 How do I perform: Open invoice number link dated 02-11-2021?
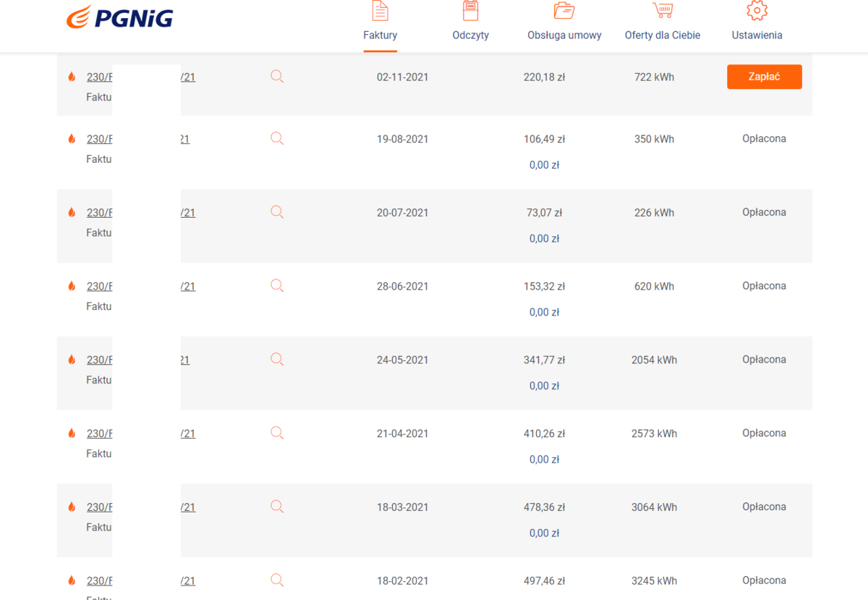[99, 77]
